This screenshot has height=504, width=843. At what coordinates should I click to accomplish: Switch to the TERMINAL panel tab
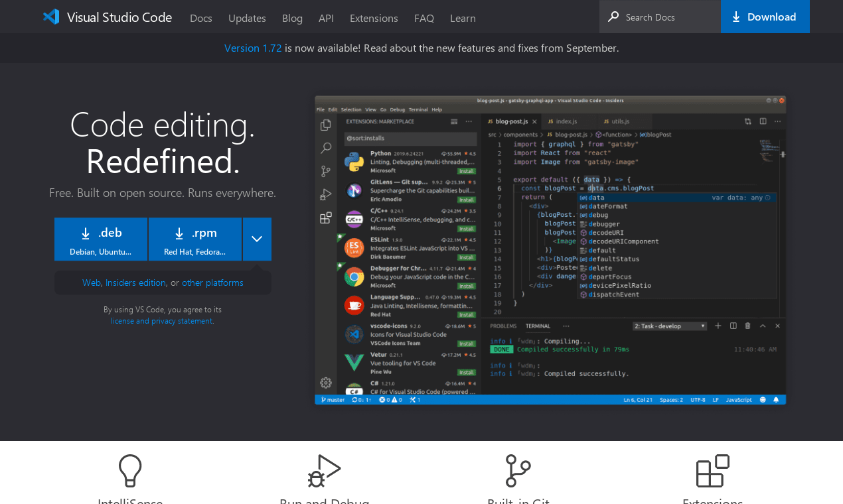(538, 326)
